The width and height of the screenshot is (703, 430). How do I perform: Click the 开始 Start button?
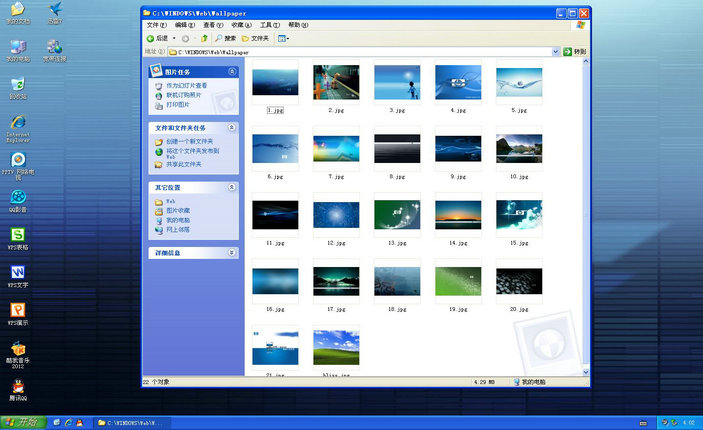click(x=23, y=422)
